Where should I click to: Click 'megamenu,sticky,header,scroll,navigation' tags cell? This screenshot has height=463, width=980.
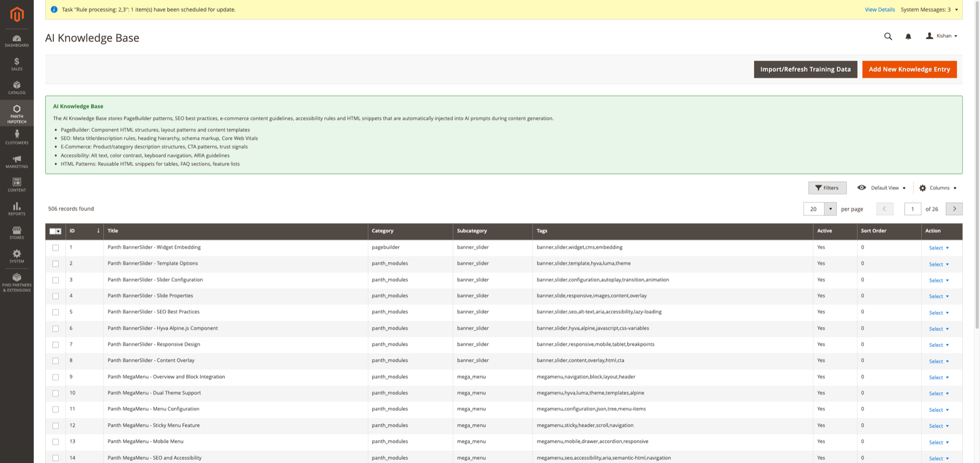585,425
